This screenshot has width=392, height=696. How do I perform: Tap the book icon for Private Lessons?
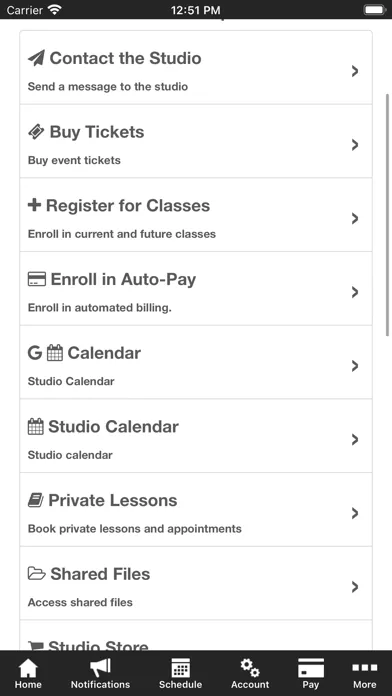click(x=36, y=500)
